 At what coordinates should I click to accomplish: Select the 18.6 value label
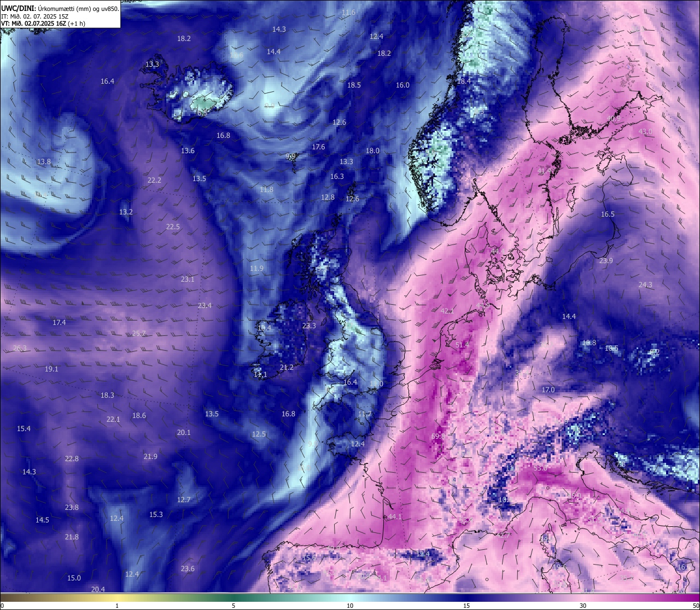coord(139,415)
